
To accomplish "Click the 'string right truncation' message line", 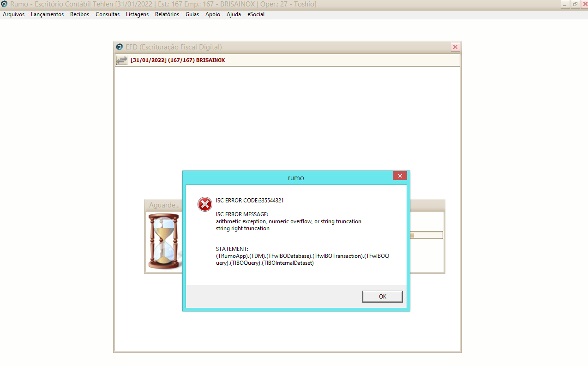I will (x=243, y=228).
